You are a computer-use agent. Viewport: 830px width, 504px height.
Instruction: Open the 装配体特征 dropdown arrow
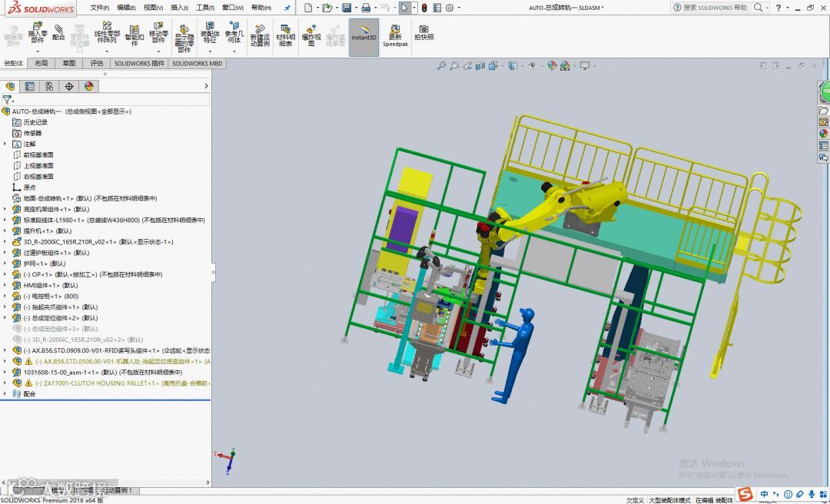click(210, 51)
